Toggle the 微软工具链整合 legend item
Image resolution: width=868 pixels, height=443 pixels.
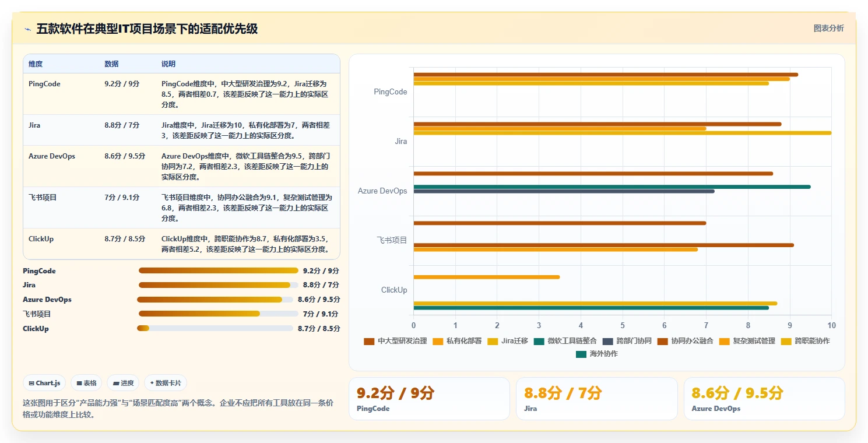click(565, 341)
